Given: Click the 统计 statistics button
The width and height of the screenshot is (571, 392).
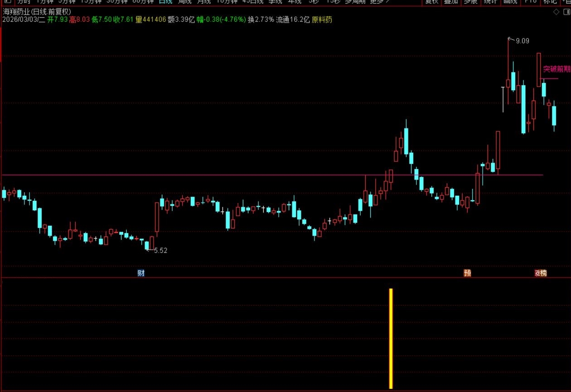Looking at the screenshot, I should (490, 1).
